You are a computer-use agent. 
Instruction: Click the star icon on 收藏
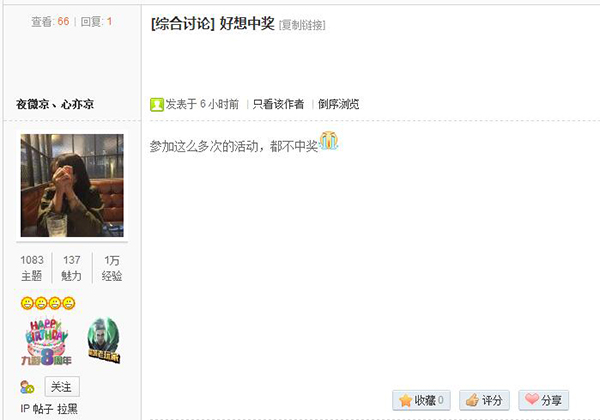(405, 400)
